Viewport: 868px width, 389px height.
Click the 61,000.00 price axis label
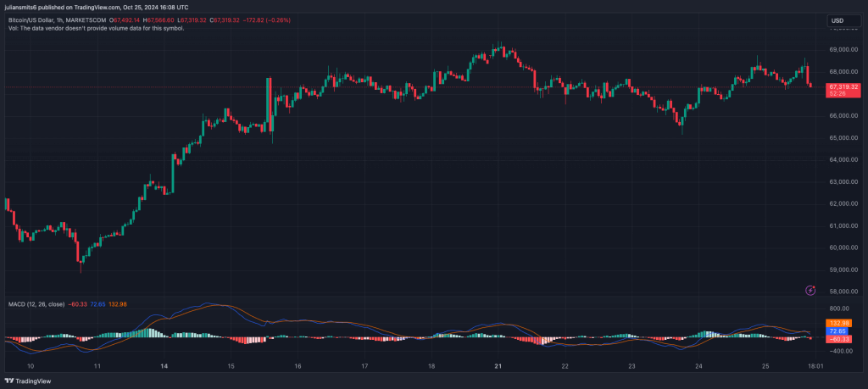tap(843, 225)
